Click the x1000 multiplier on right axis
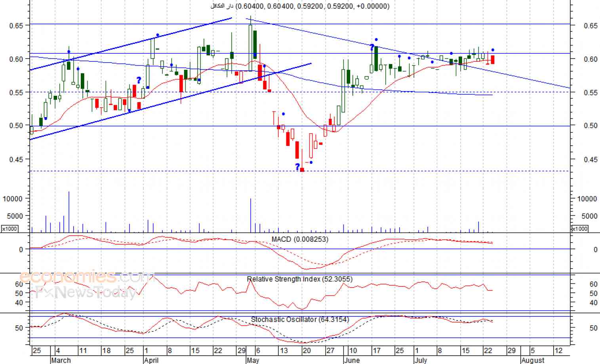 coord(580,229)
